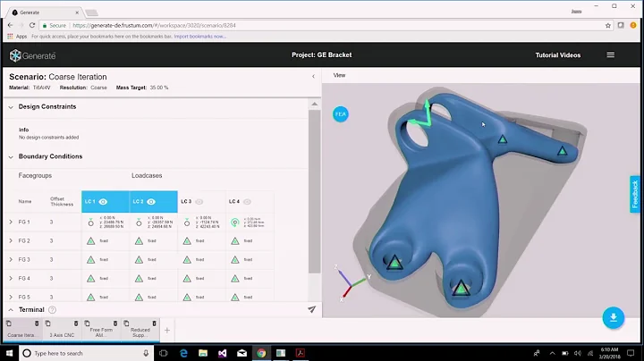Copy the Free Form AM scenario
The image size is (644, 361).
point(87,323)
